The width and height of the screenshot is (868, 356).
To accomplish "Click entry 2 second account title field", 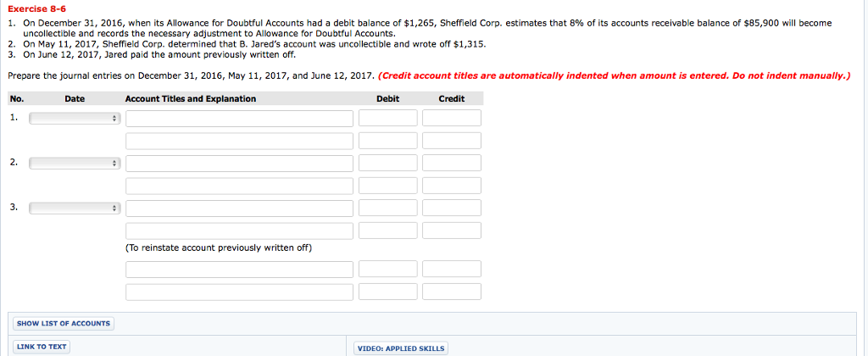I will 240,186.
